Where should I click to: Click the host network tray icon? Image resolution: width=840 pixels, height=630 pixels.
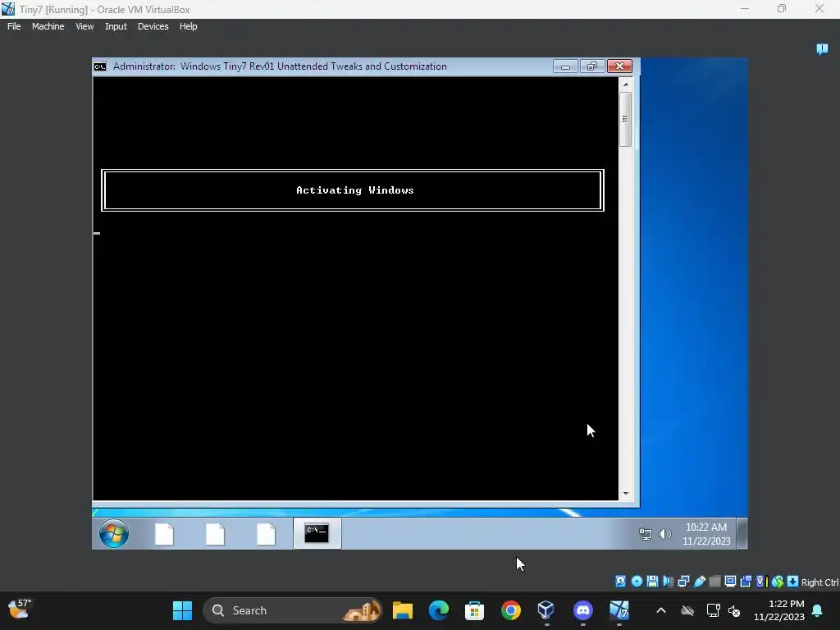(x=713, y=610)
